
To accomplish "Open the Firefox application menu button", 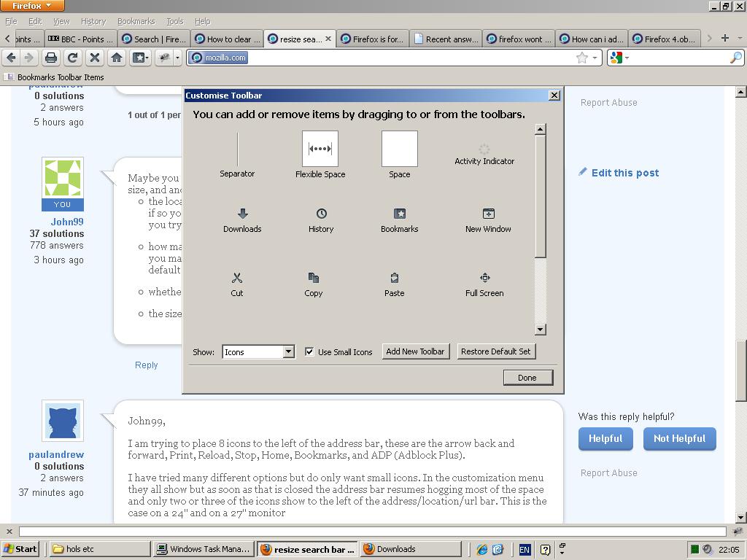I will pyautogui.click(x=32, y=6).
